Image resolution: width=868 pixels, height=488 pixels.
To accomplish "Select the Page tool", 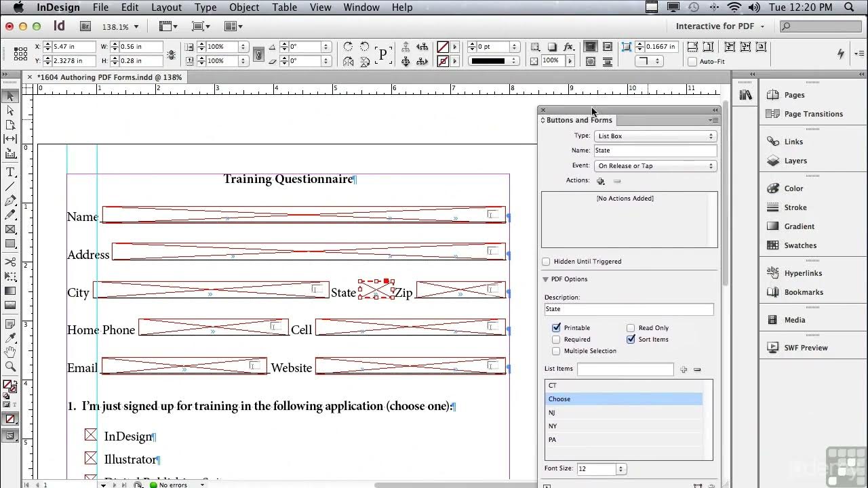I will coord(10,125).
